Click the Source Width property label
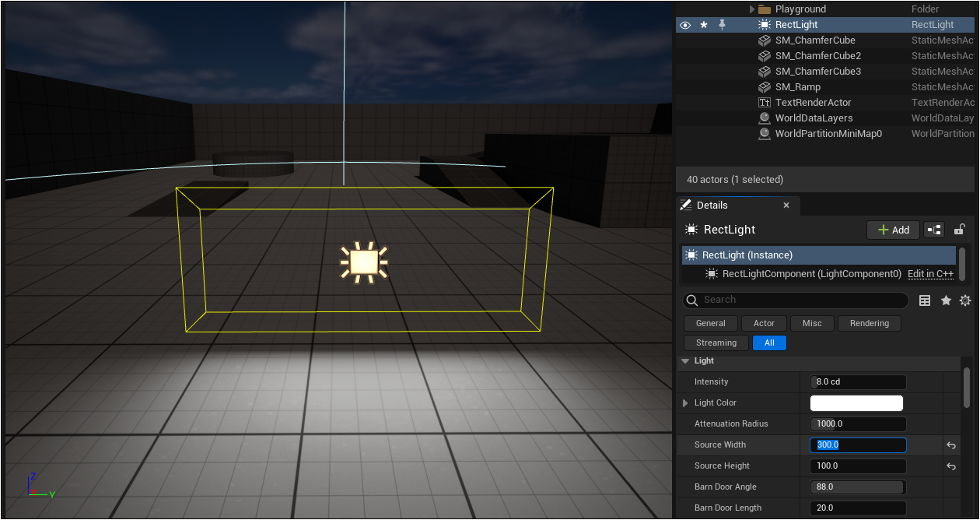 coord(720,445)
